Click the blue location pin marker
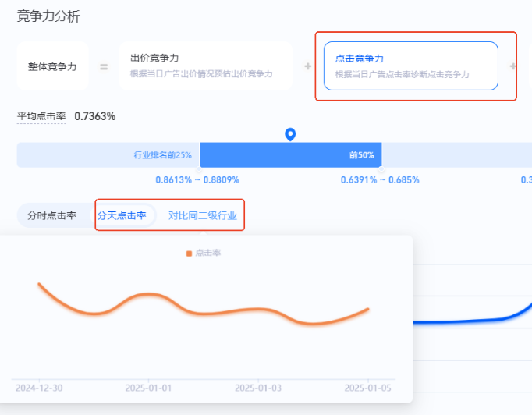The image size is (532, 415). [290, 134]
